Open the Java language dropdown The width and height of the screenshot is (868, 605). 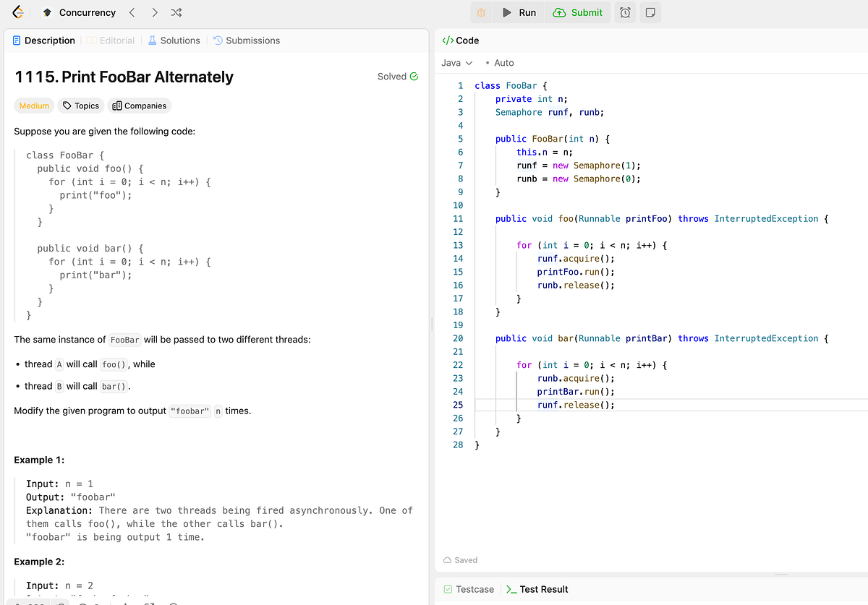pyautogui.click(x=456, y=63)
